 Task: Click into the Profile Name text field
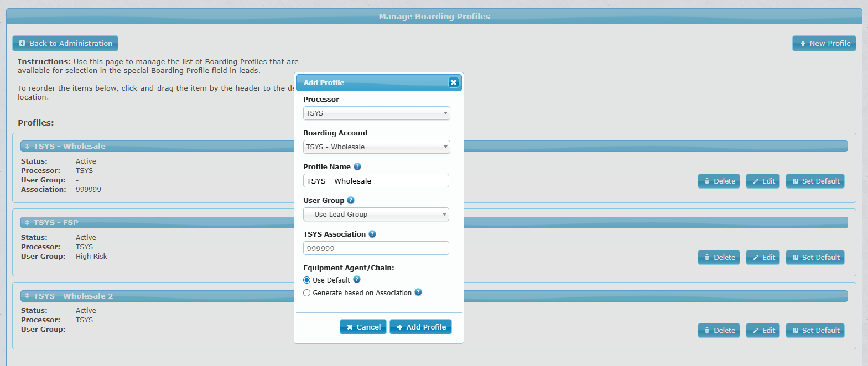tap(376, 181)
